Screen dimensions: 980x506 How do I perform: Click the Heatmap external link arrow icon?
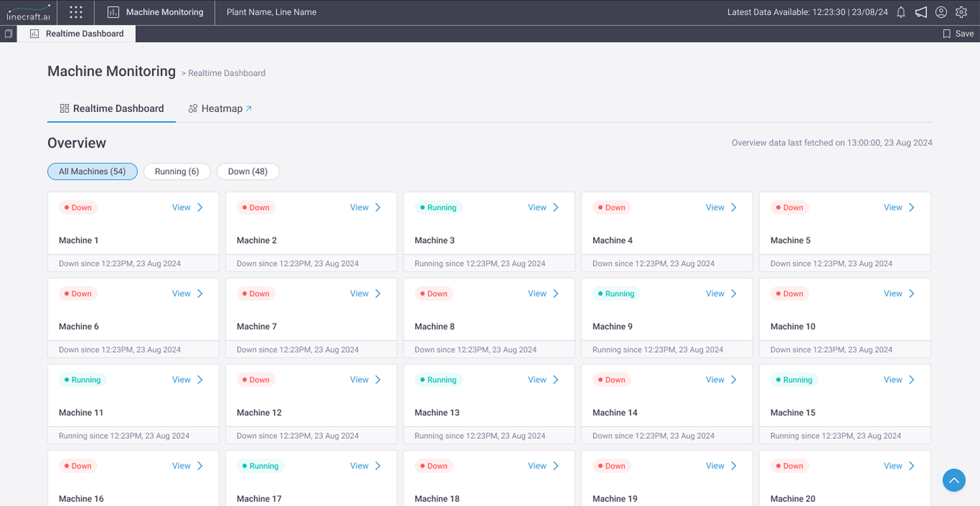coord(248,108)
